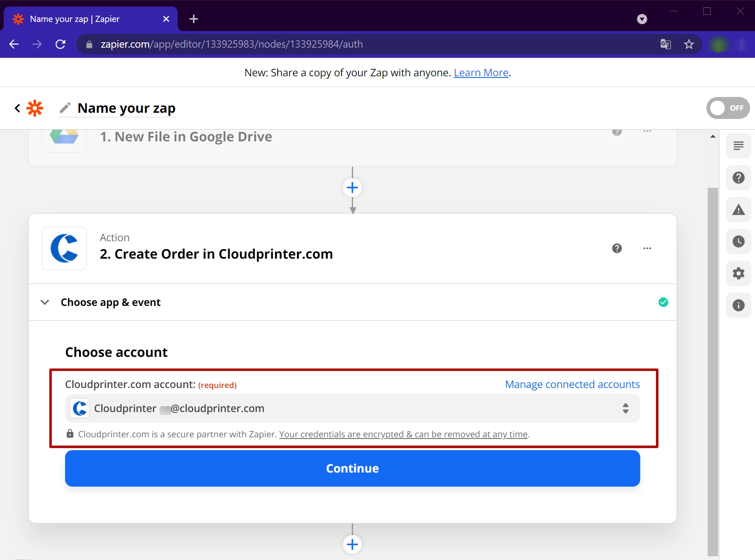755x560 pixels.
Task: Click the blue Continue button
Action: [353, 468]
